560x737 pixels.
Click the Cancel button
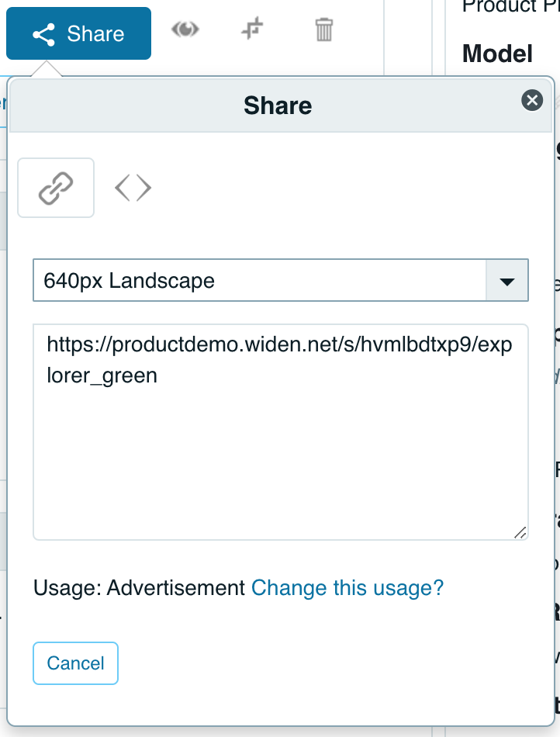click(75, 663)
